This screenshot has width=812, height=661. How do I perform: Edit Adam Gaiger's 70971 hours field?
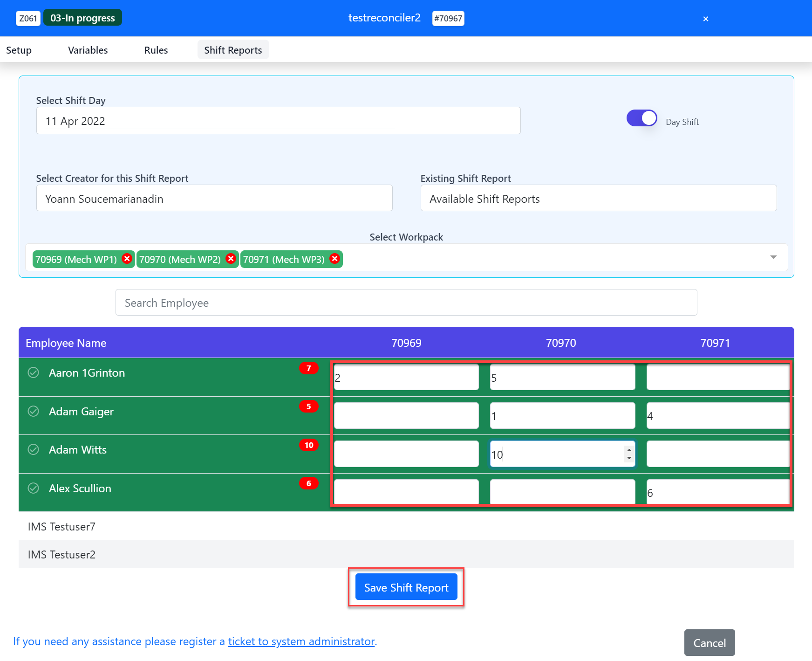pyautogui.click(x=717, y=415)
